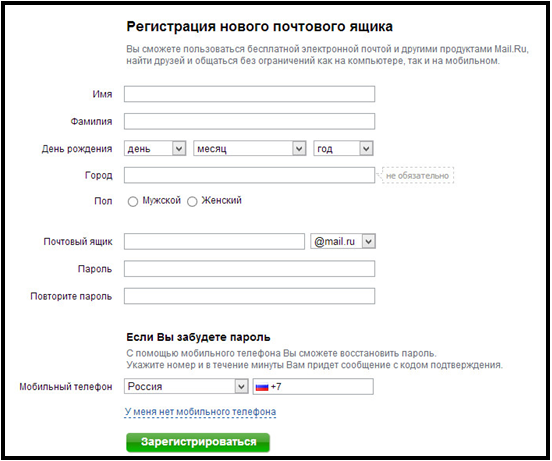Click the Зарегистрироваться button

coord(198,442)
